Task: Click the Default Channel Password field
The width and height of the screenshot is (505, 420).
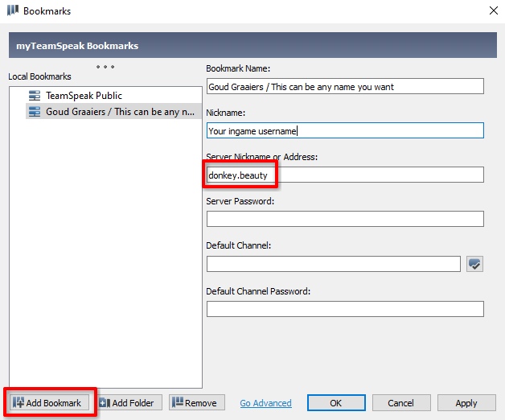Action: click(345, 309)
